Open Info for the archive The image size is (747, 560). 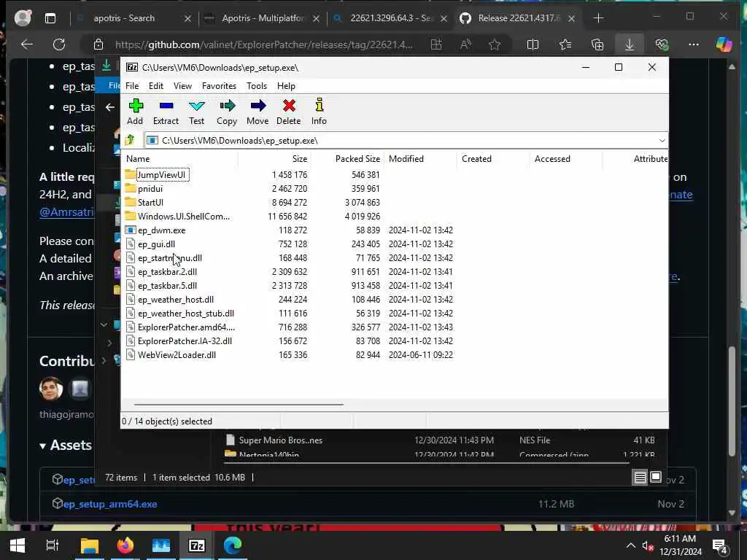click(x=319, y=112)
